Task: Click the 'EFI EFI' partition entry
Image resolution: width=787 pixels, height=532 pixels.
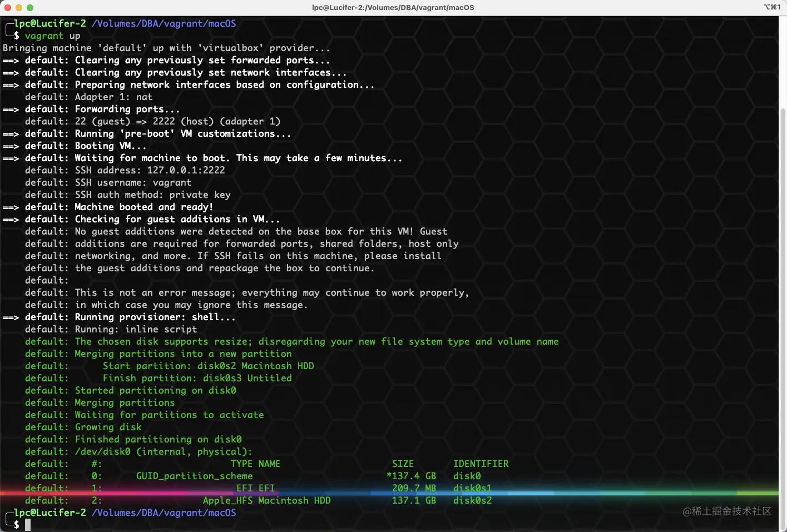Action: (x=255, y=489)
